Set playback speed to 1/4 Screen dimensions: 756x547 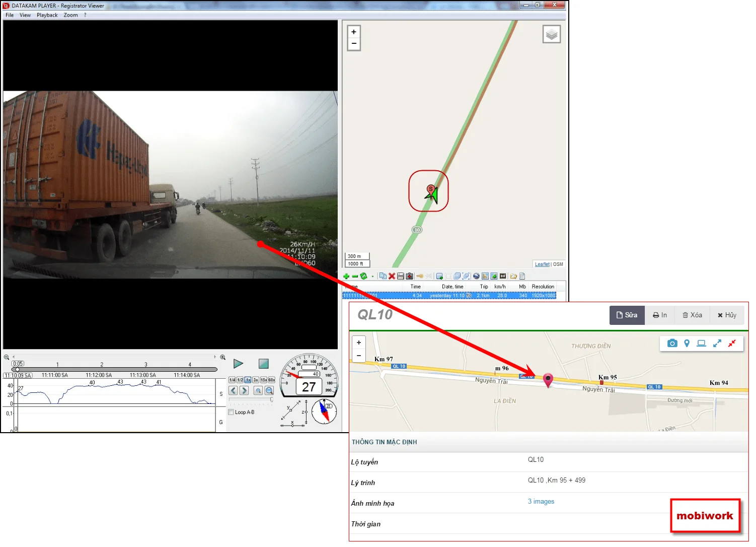pyautogui.click(x=232, y=380)
